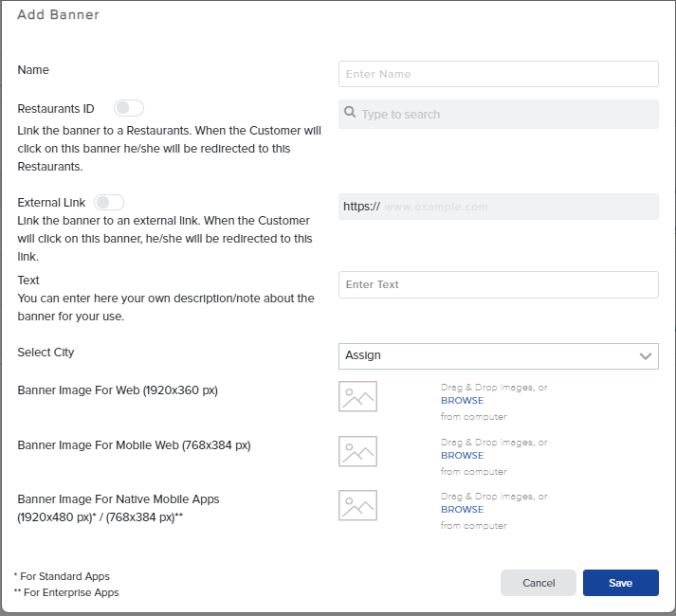This screenshot has width=676, height=616.
Task: Click BROWSE for Mobile Web banner image
Action: pyautogui.click(x=462, y=456)
